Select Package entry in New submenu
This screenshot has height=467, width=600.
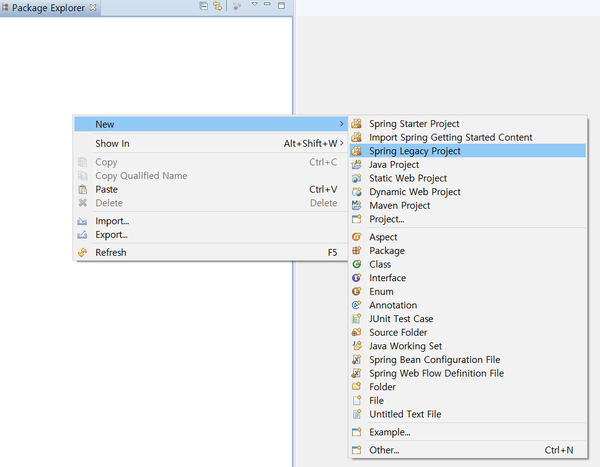tap(468, 250)
